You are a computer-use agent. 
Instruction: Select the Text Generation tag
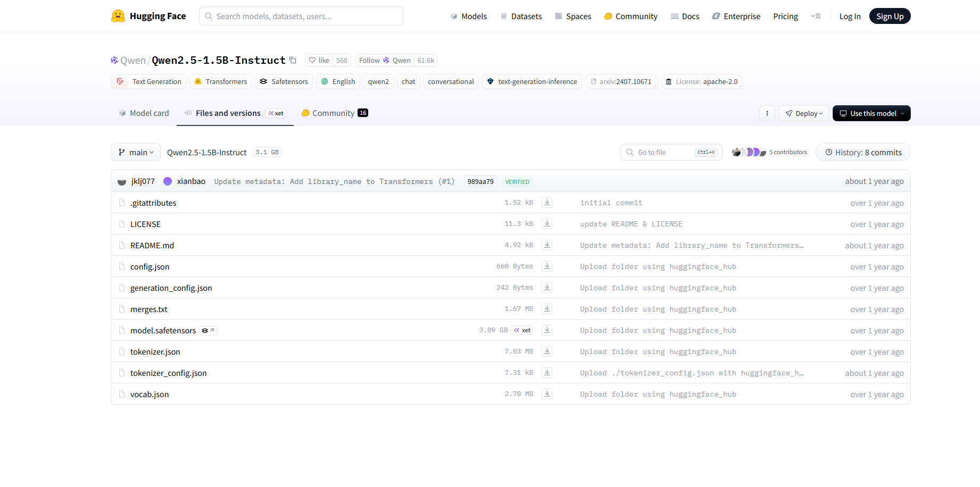point(148,81)
